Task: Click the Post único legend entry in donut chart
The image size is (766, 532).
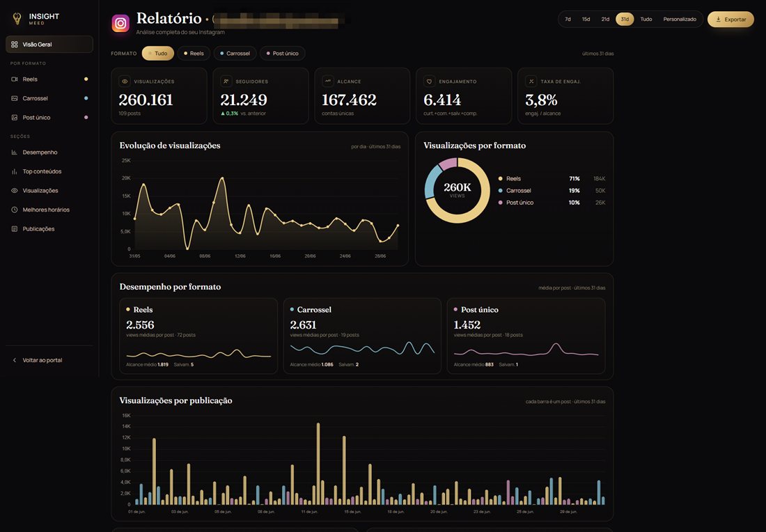Action: coord(552,202)
